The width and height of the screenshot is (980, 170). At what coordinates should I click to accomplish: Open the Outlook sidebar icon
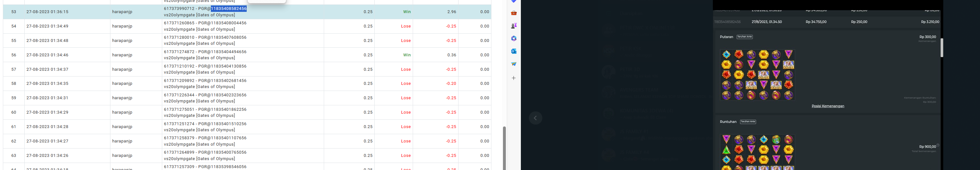tap(514, 51)
